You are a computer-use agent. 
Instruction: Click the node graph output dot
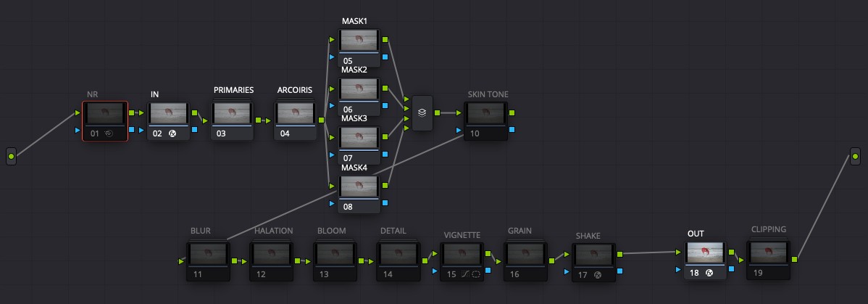[855, 156]
